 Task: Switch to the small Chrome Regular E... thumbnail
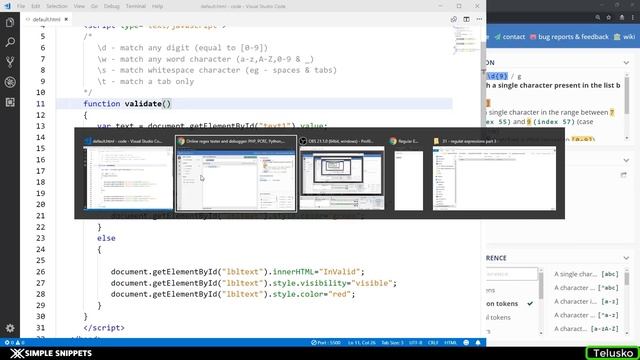click(x=409, y=173)
